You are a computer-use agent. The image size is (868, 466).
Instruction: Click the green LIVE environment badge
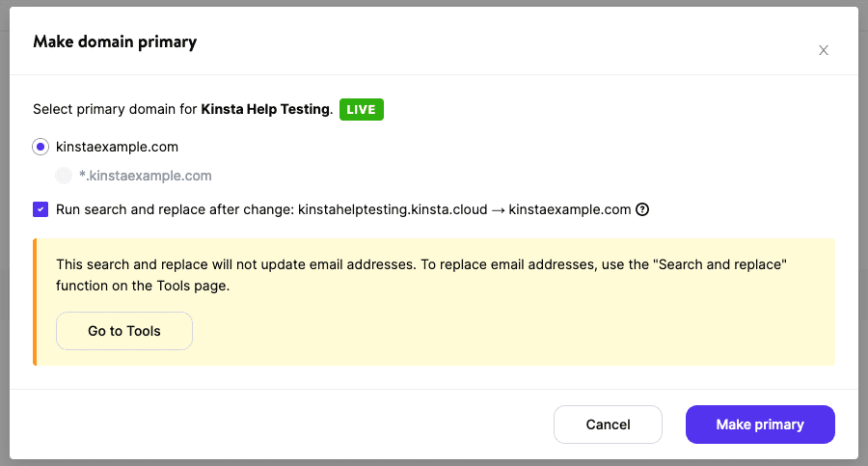click(x=362, y=109)
